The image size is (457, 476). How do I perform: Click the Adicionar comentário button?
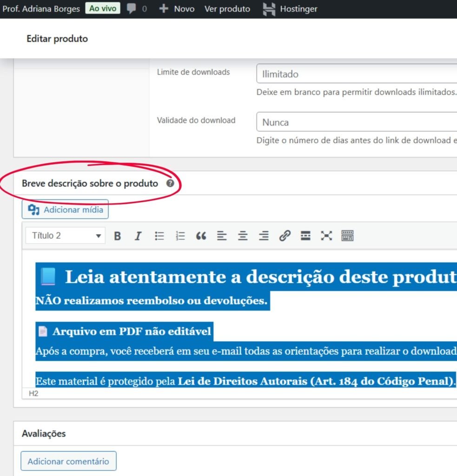68,461
